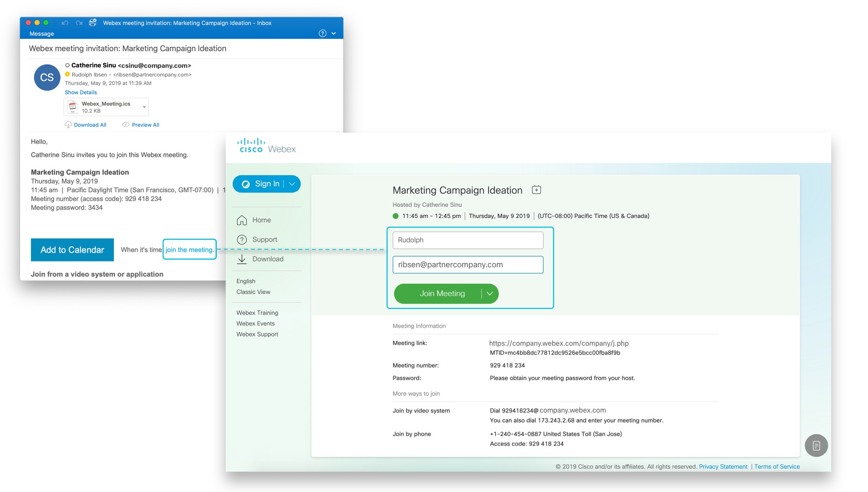This screenshot has width=868, height=492.
Task: Click Show Details link in email header
Action: (81, 92)
